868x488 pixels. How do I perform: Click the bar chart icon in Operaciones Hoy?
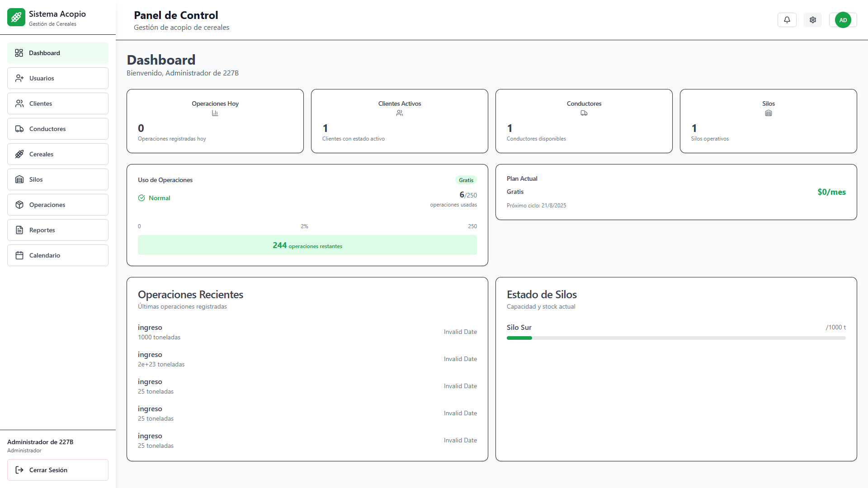(x=215, y=113)
